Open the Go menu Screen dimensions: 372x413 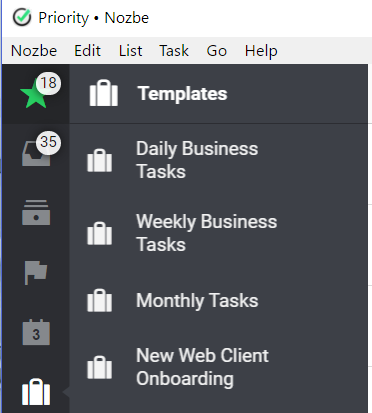(x=217, y=51)
